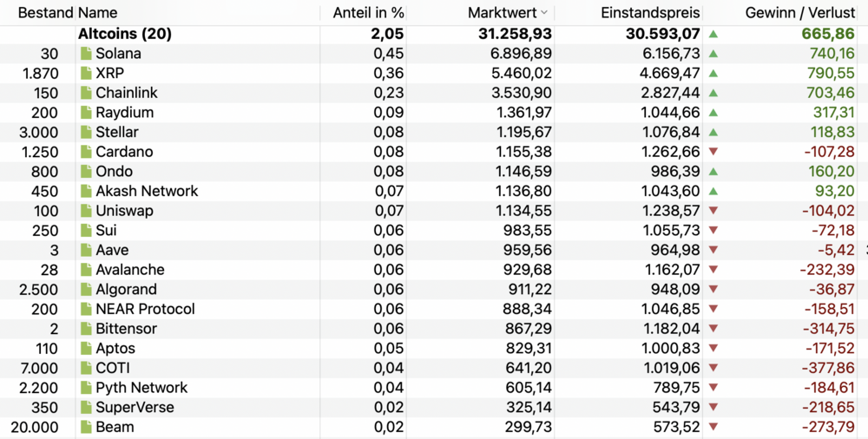Click the Beam document icon
This screenshot has width=868, height=439.
pos(86,427)
